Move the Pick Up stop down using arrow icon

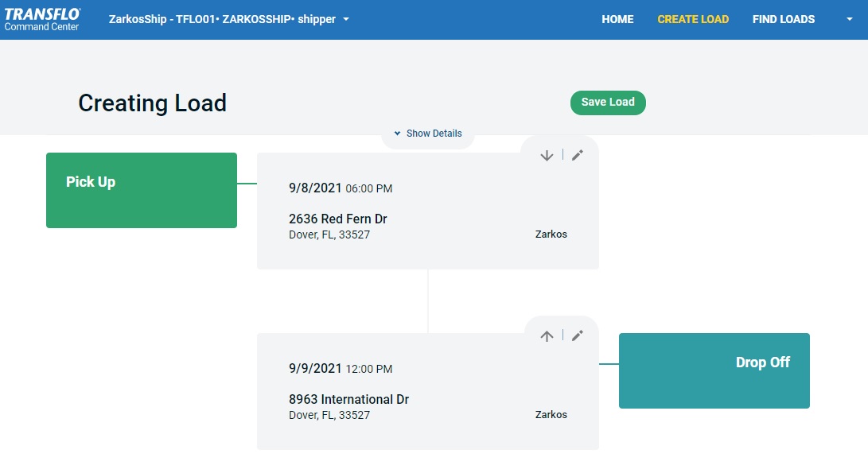click(547, 155)
